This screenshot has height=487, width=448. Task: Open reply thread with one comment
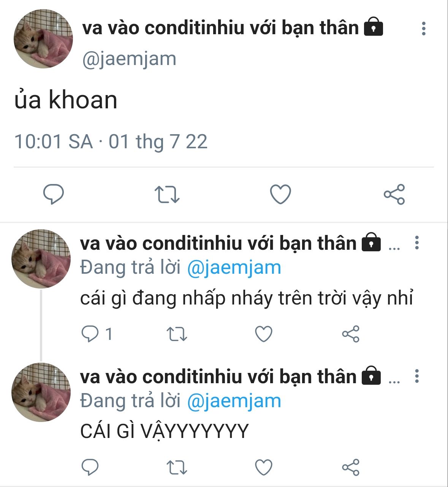tap(97, 334)
